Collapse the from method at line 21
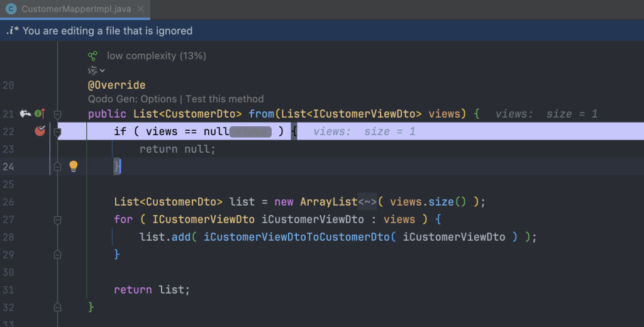The width and height of the screenshot is (644, 327). (57, 114)
